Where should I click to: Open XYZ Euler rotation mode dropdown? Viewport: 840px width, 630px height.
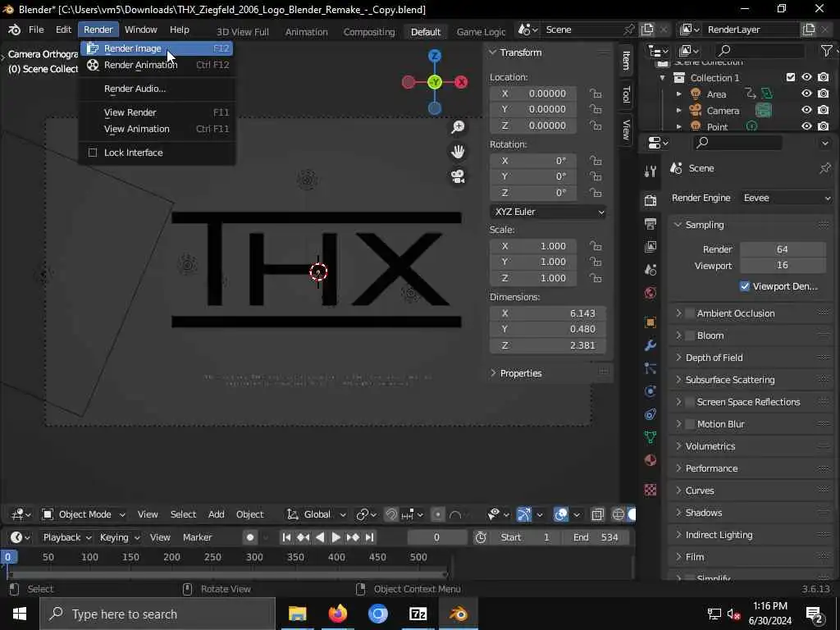(x=547, y=212)
